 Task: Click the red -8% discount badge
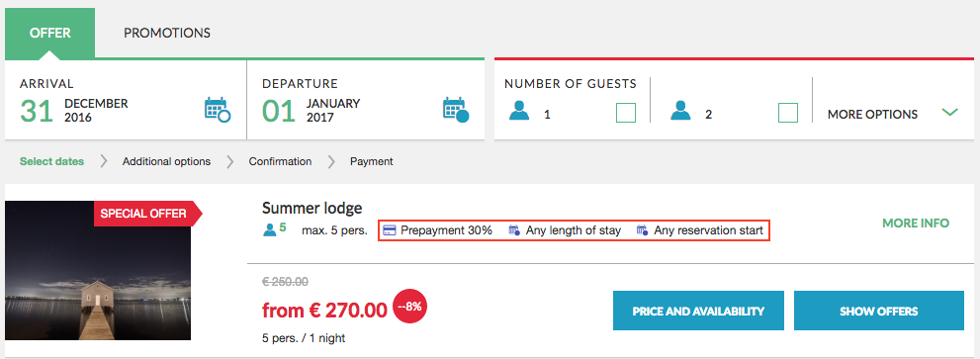pyautogui.click(x=410, y=308)
